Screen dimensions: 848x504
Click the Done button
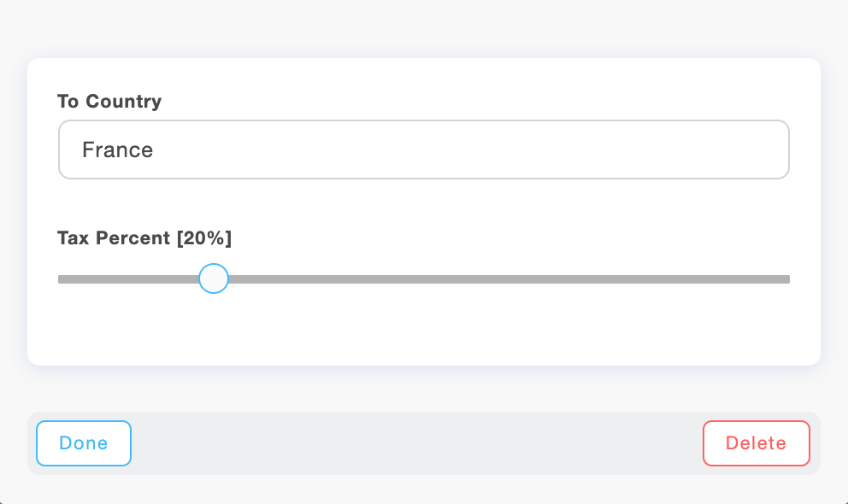(84, 442)
